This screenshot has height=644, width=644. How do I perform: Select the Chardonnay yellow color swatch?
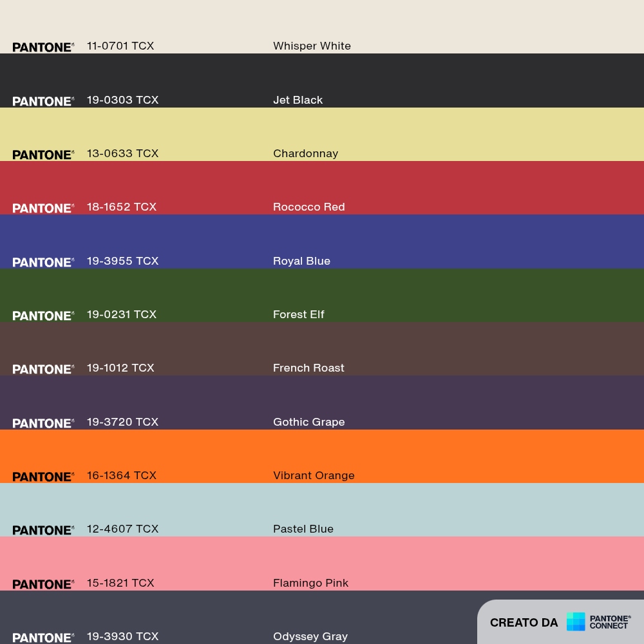[322, 135]
